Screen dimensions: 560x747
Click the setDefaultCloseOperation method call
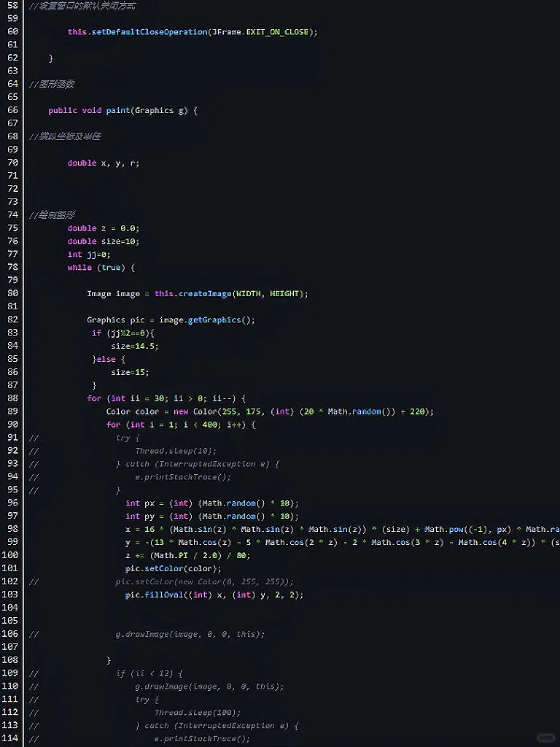[x=149, y=32]
